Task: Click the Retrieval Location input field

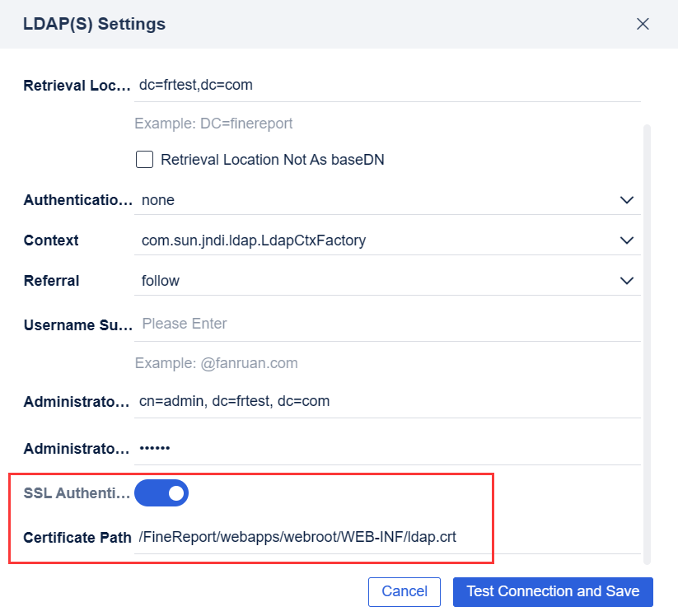Action: pos(387,85)
